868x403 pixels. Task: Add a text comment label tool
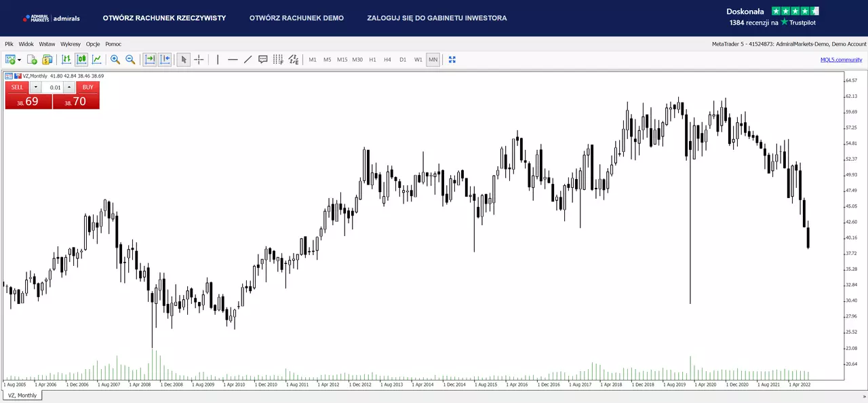pyautogui.click(x=263, y=60)
